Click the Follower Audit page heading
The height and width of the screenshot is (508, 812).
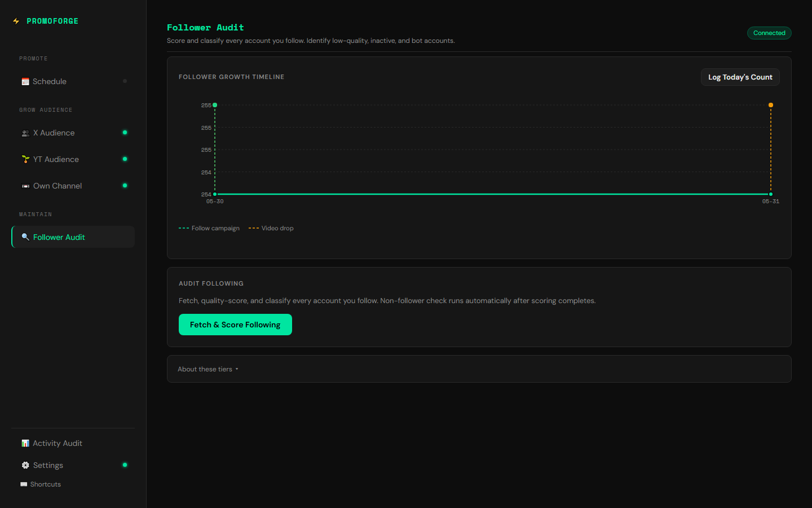(205, 27)
